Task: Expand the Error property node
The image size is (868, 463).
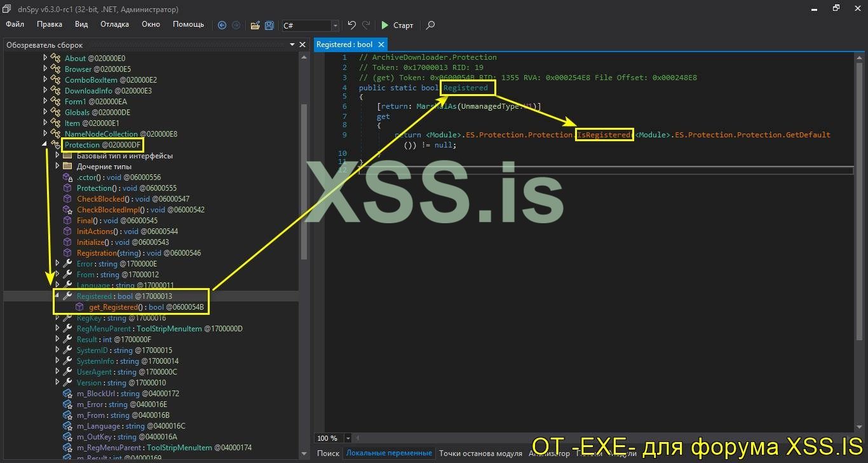Action: [x=57, y=263]
